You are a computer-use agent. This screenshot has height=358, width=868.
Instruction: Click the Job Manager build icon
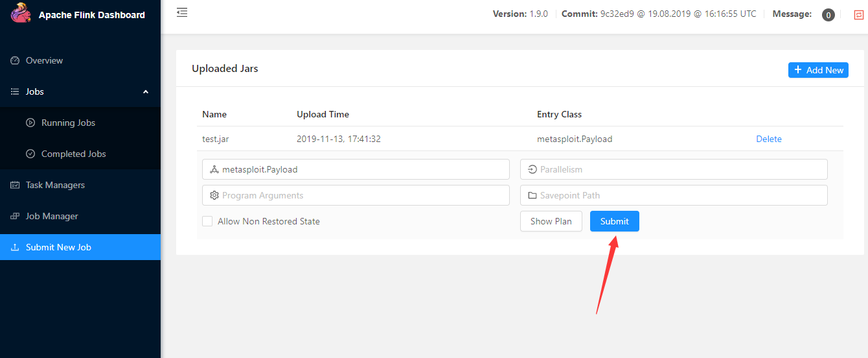pos(15,216)
